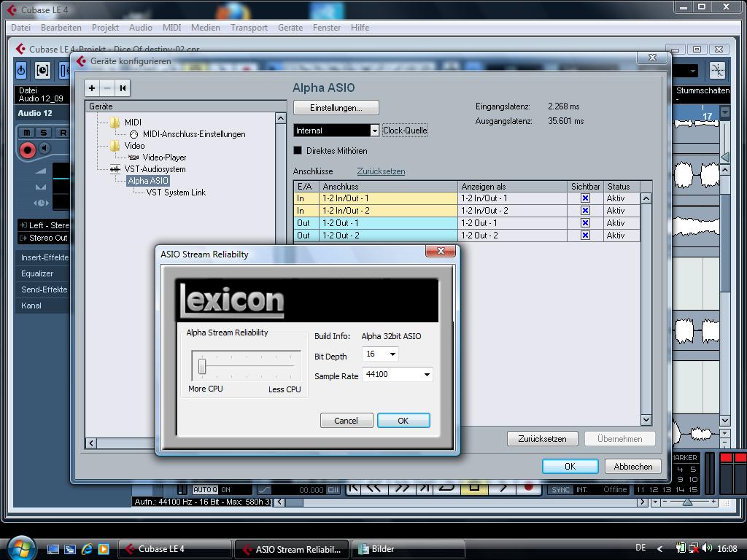Click the Alpha ASIO tree entry

tap(147, 181)
